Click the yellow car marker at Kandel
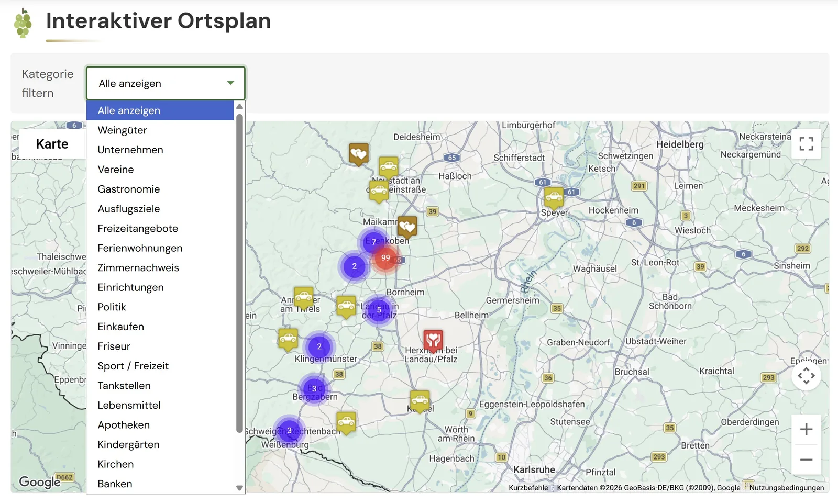Screen dimensions: 838x504 click(x=420, y=402)
